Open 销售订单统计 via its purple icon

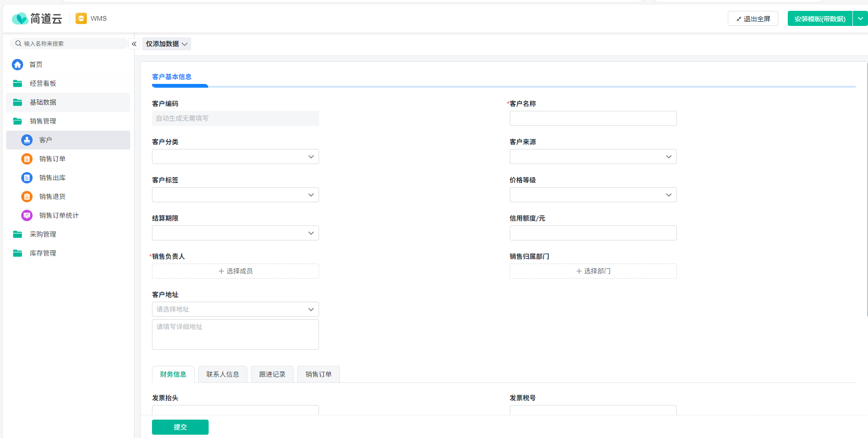tap(27, 215)
